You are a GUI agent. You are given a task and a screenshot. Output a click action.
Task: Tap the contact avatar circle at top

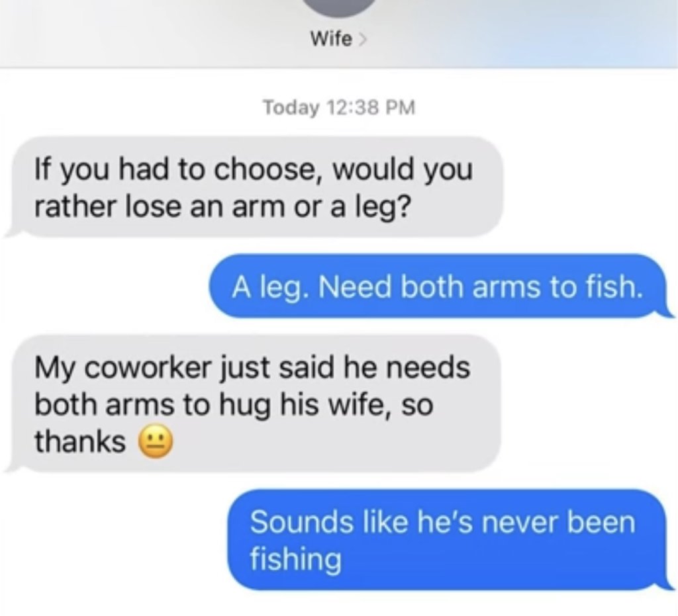(340, 7)
